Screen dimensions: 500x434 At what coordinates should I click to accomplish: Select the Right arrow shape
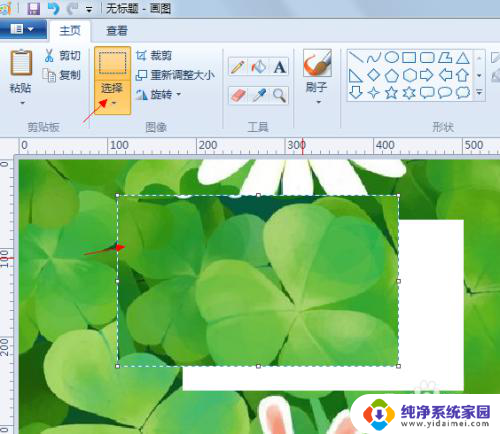(427, 75)
